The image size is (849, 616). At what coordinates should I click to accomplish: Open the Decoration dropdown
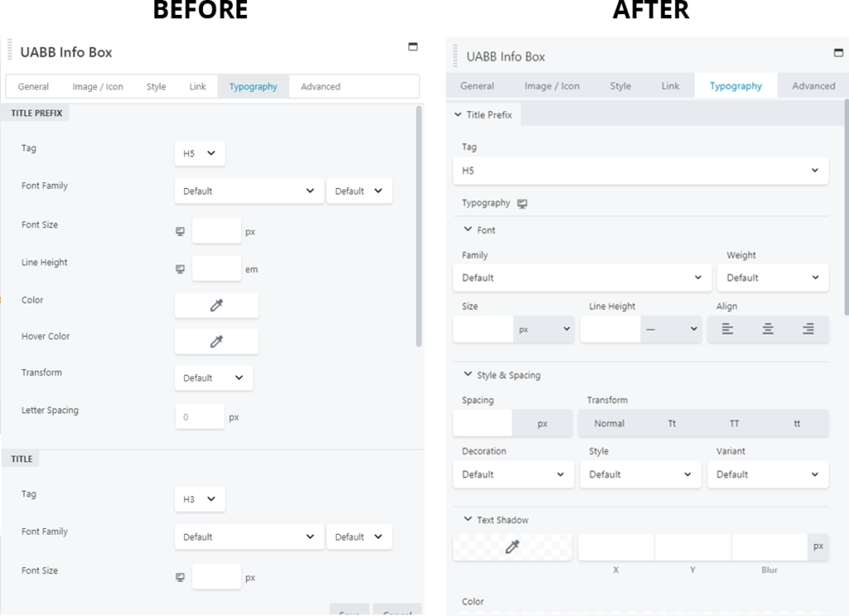coord(512,475)
